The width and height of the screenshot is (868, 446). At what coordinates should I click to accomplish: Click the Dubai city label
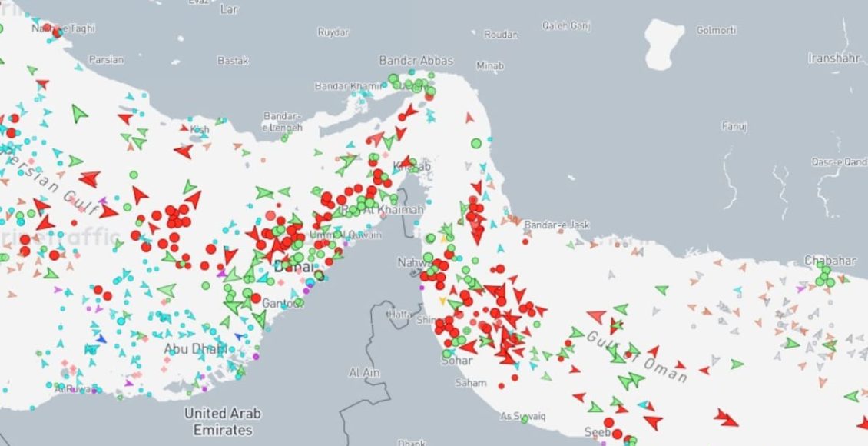[294, 267]
